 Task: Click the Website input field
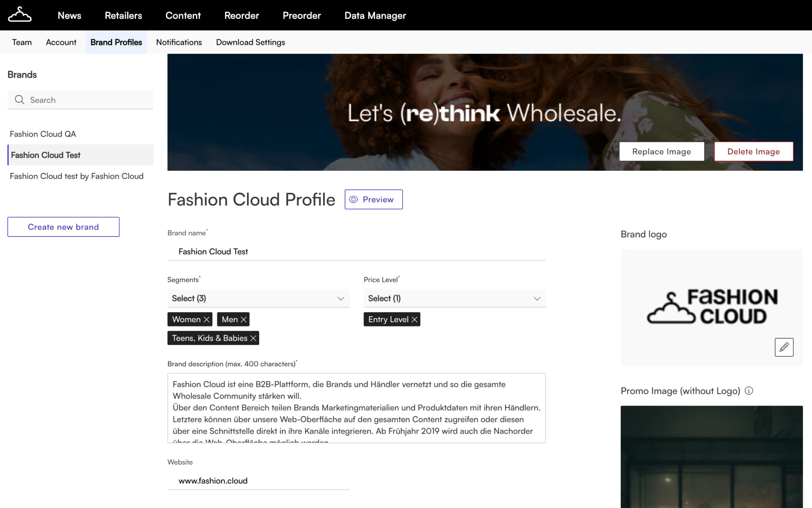[x=258, y=481]
